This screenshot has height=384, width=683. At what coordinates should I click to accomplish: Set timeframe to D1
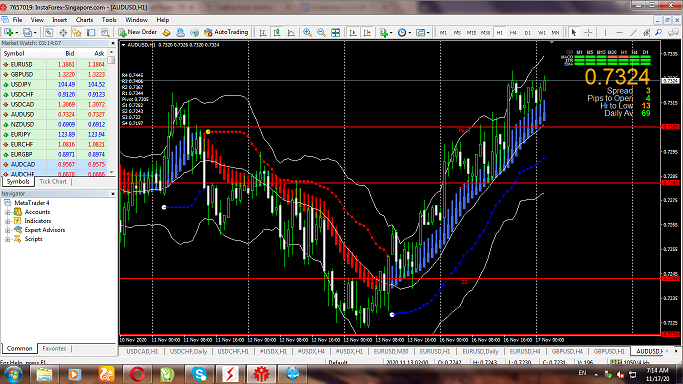tap(527, 33)
